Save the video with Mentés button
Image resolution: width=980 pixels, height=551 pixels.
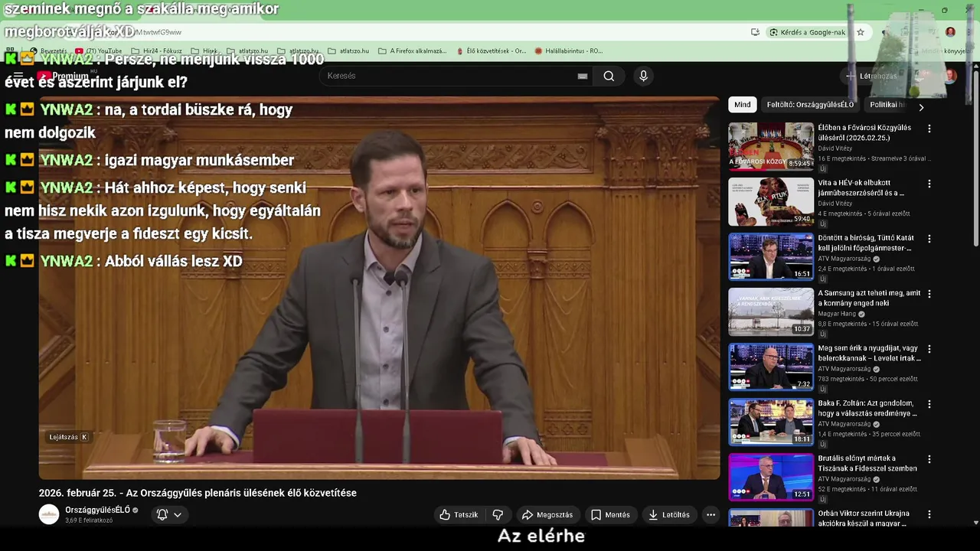pyautogui.click(x=610, y=515)
